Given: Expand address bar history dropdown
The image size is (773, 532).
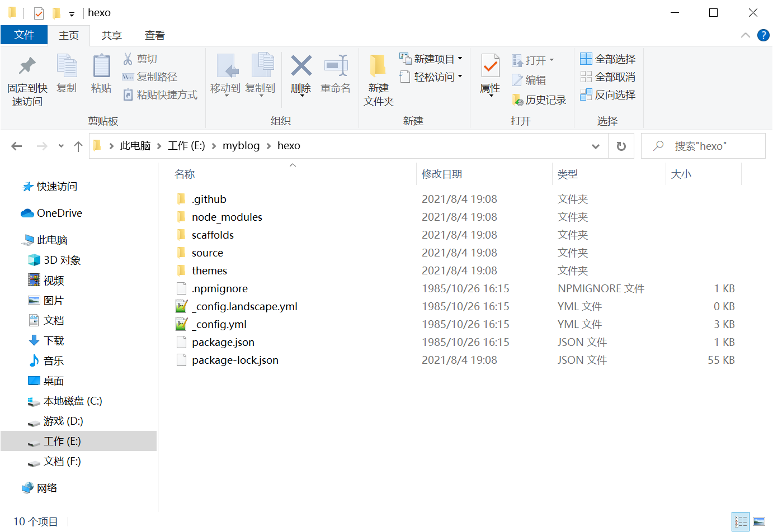Looking at the screenshot, I should pyautogui.click(x=596, y=146).
